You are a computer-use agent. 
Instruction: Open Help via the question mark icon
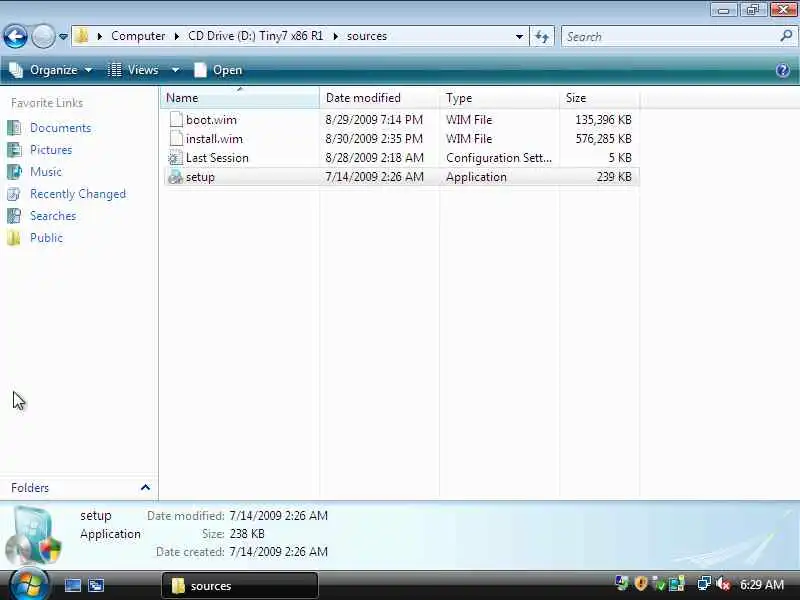783,70
